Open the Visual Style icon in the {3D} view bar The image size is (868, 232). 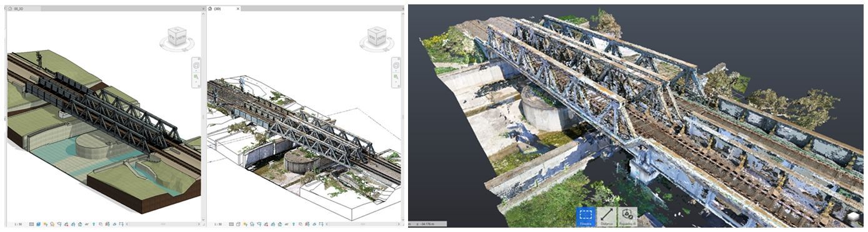coord(238,224)
